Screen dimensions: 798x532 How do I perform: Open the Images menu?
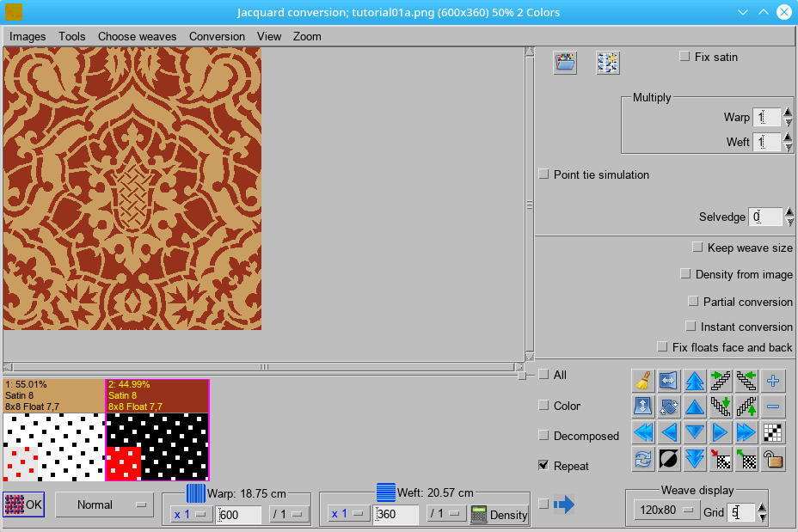coord(28,37)
